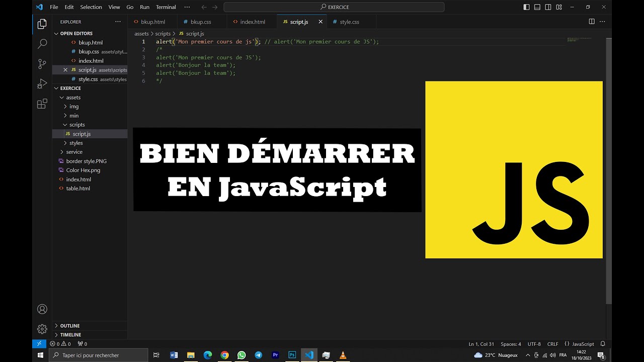Open Photoshop from the taskbar
644x362 pixels.
click(x=292, y=355)
